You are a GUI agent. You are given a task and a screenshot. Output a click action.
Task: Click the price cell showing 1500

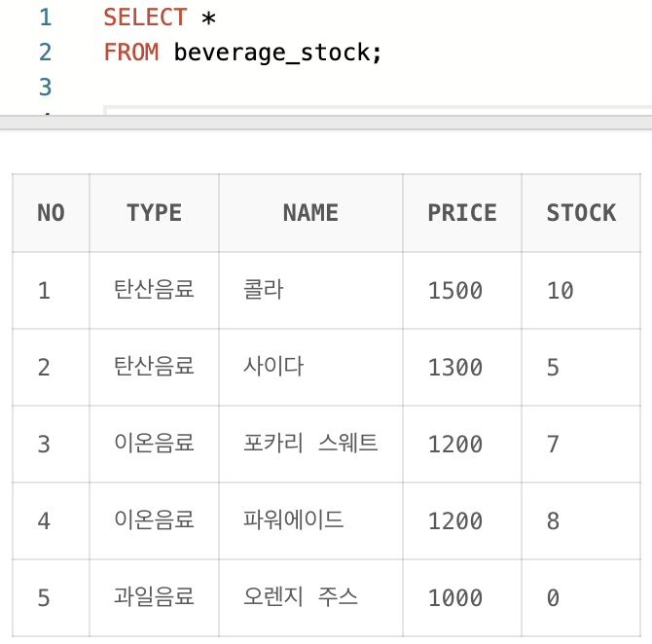click(462, 290)
